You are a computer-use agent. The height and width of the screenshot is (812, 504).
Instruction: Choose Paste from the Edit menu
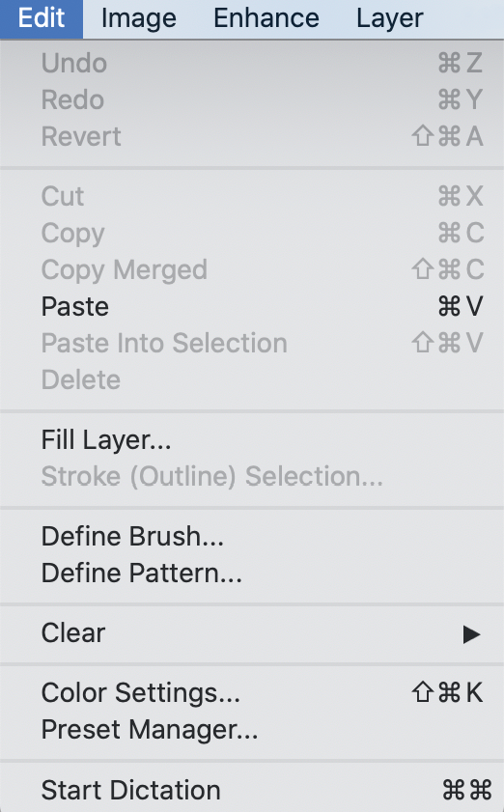pyautogui.click(x=252, y=306)
